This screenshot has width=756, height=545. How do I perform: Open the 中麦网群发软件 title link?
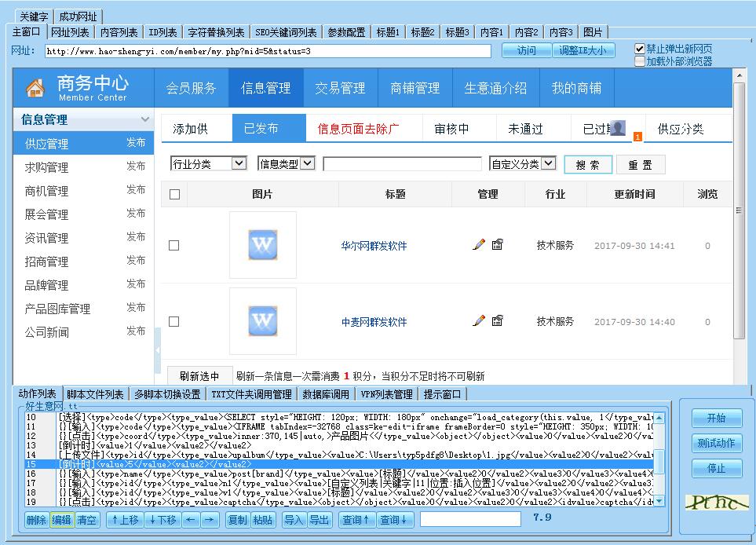click(x=374, y=322)
